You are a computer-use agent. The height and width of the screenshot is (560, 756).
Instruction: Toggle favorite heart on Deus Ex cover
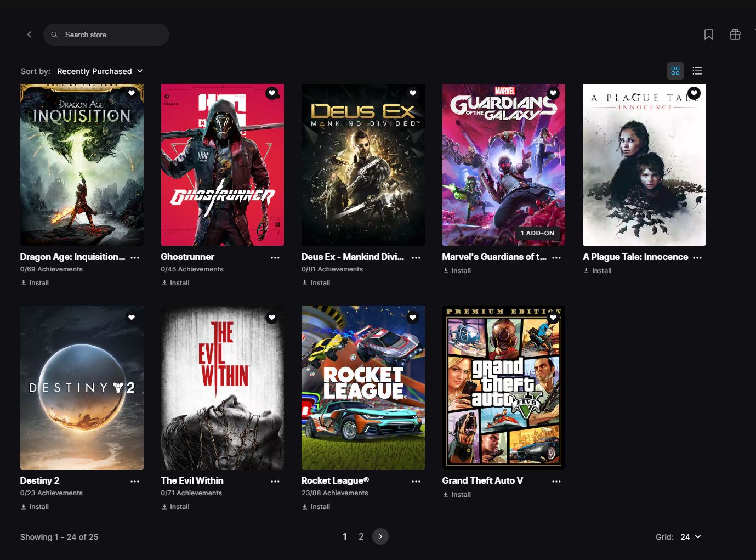413,93
